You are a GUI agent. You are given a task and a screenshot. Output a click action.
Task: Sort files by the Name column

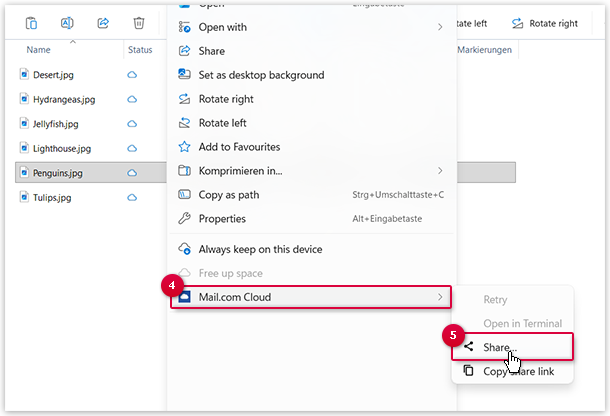tap(38, 50)
